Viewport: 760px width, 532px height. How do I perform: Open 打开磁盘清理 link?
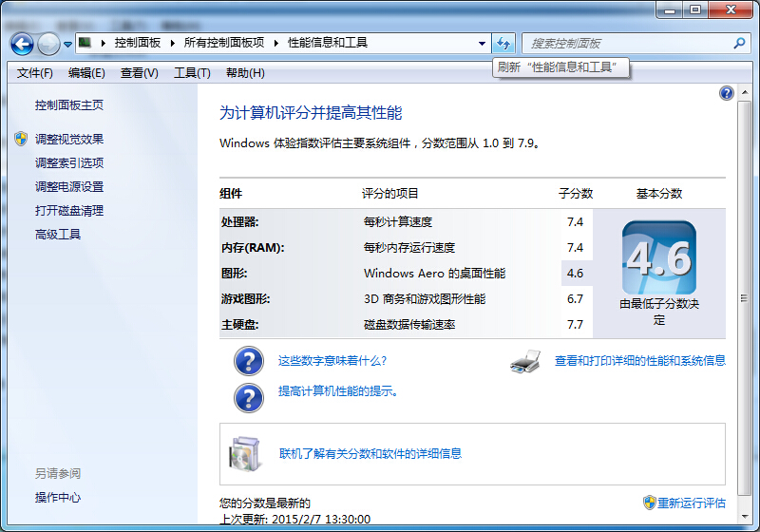[x=69, y=211]
